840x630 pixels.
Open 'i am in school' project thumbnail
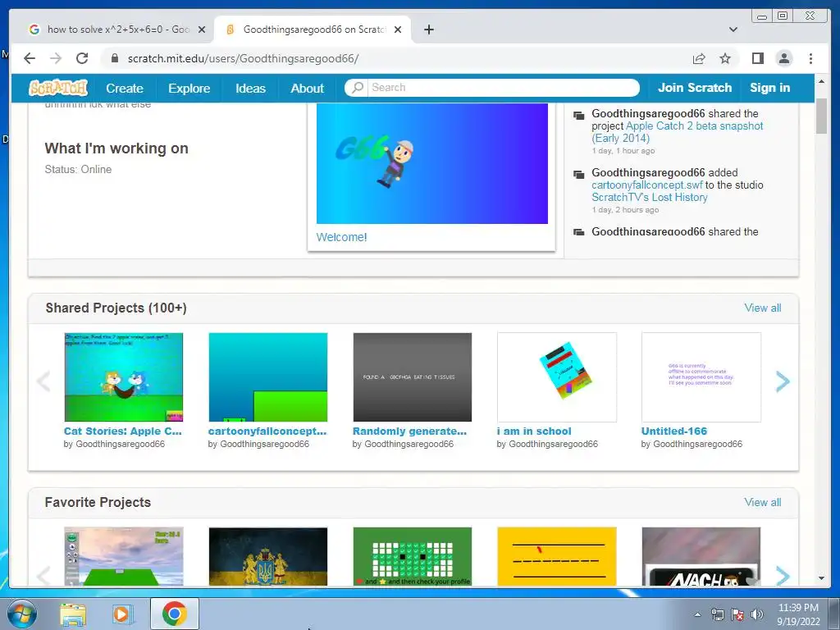557,377
